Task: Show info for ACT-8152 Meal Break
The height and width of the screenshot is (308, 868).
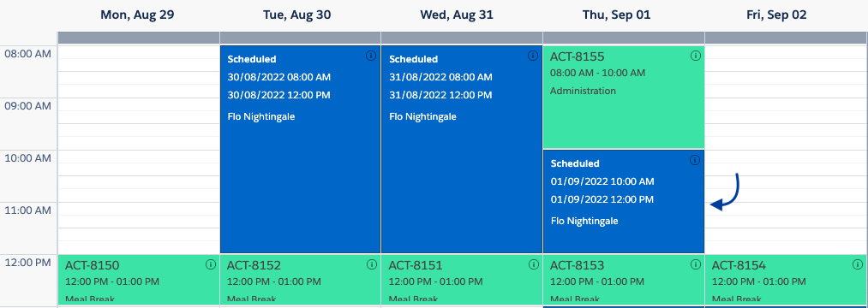Action: click(371, 264)
